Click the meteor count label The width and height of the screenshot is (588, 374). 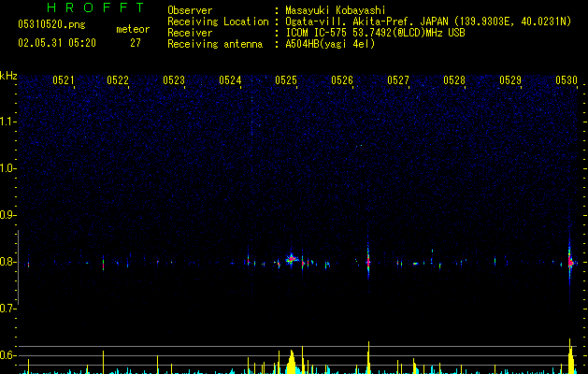[133, 29]
